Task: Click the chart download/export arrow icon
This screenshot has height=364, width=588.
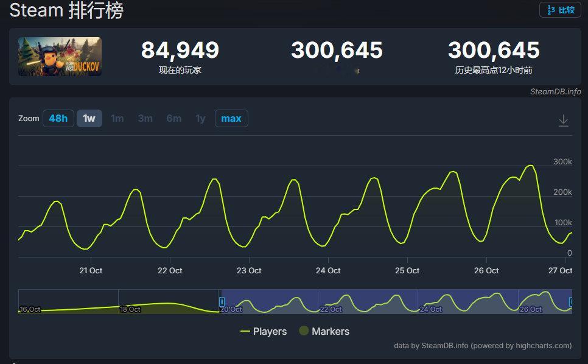Action: (563, 120)
